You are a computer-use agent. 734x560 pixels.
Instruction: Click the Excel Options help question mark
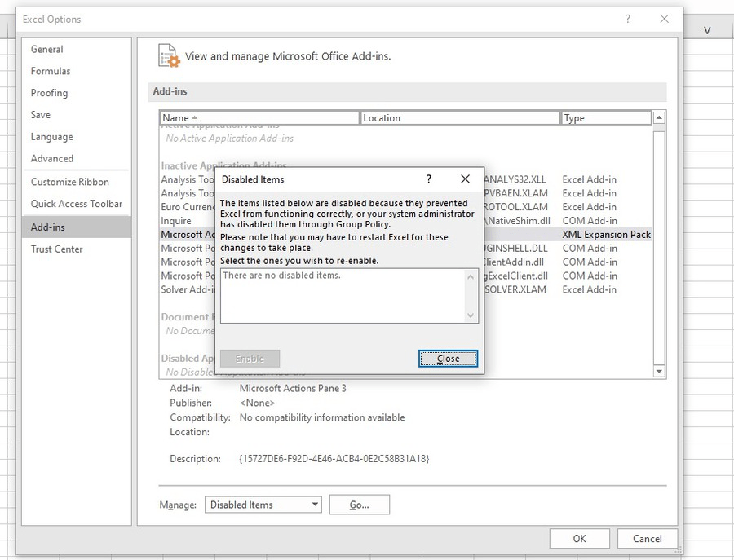(x=627, y=19)
